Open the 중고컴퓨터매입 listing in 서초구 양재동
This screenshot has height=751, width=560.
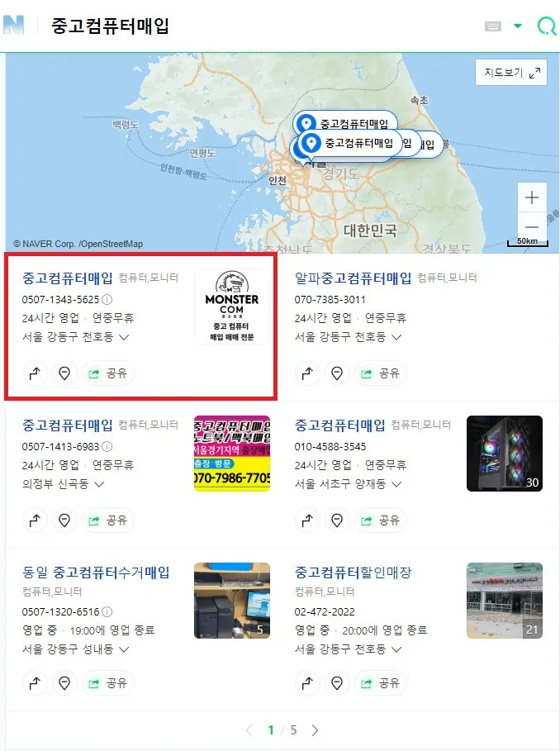(339, 425)
